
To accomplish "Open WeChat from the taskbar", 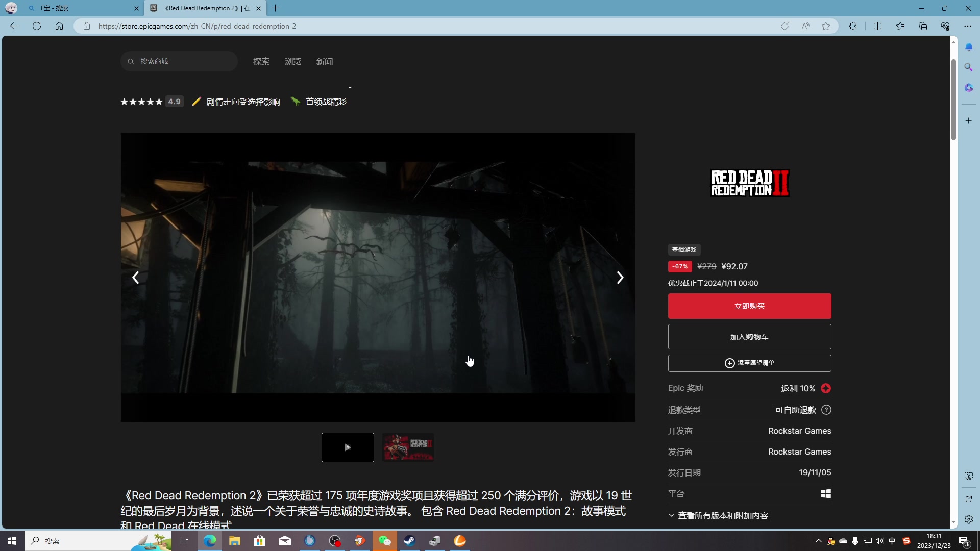I will pos(384,541).
